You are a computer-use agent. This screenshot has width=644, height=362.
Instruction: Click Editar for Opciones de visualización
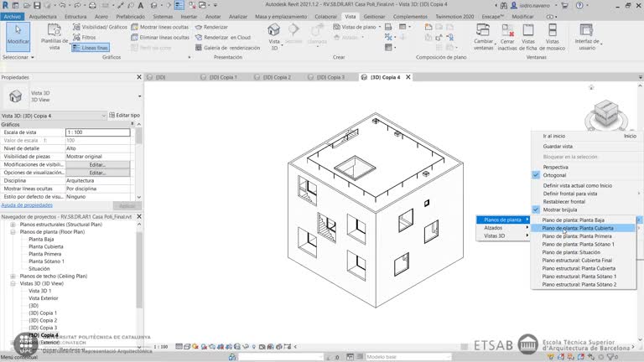tap(97, 173)
